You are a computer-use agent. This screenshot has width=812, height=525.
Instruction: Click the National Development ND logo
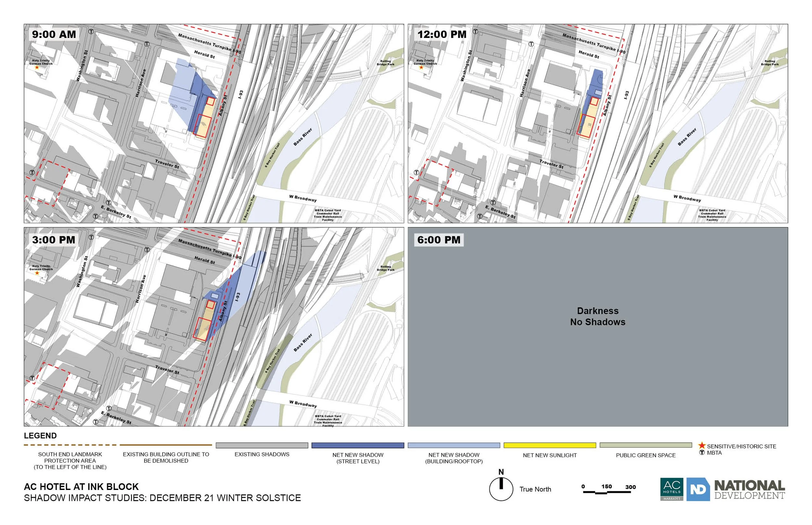[698, 489]
